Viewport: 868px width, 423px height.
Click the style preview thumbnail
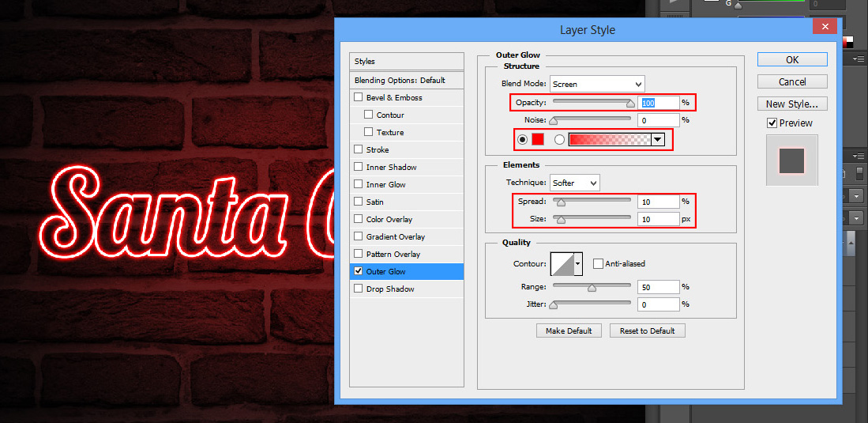click(x=791, y=161)
